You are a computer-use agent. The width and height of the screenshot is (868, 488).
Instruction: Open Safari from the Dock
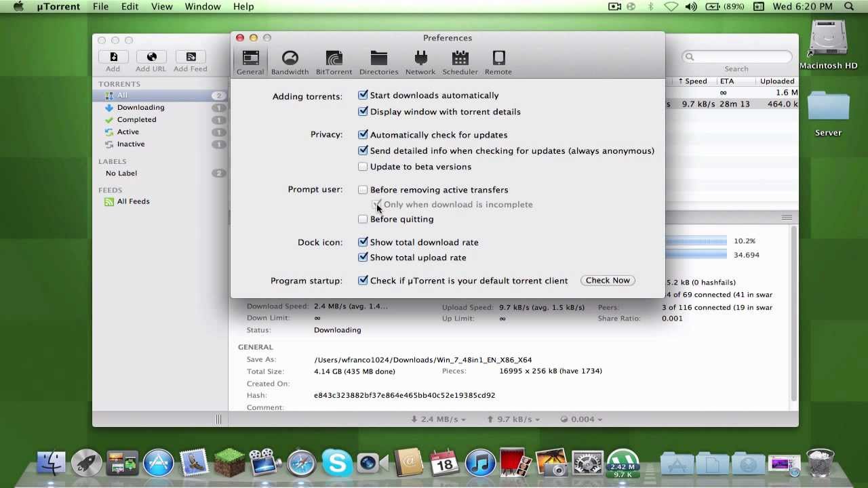(x=301, y=463)
